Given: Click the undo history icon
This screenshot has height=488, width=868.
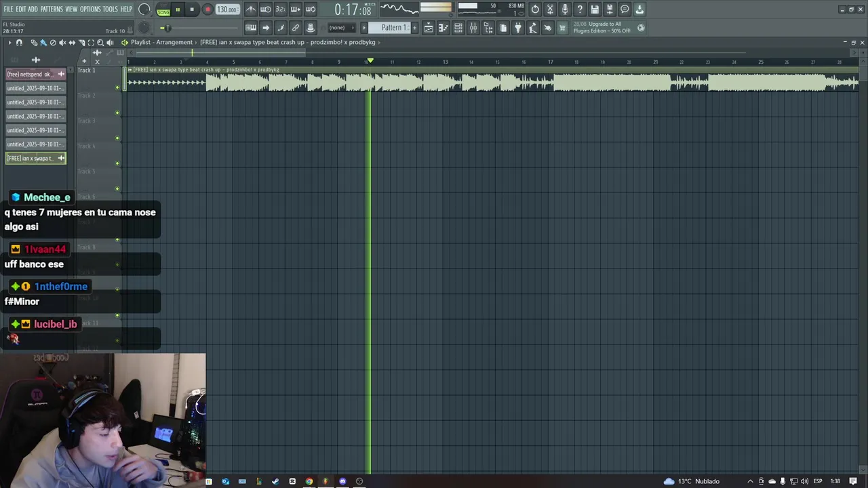Looking at the screenshot, I should [535, 9].
